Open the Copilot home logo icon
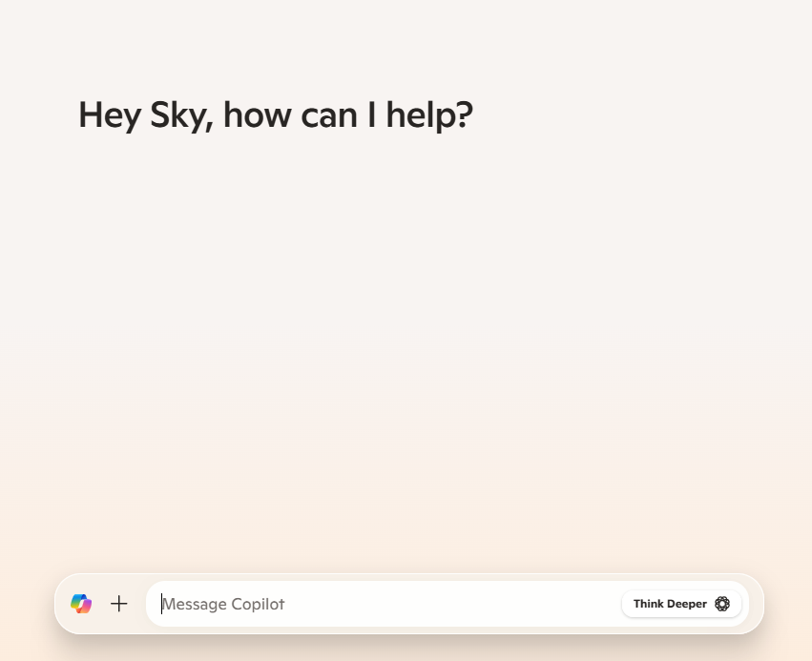 point(81,604)
